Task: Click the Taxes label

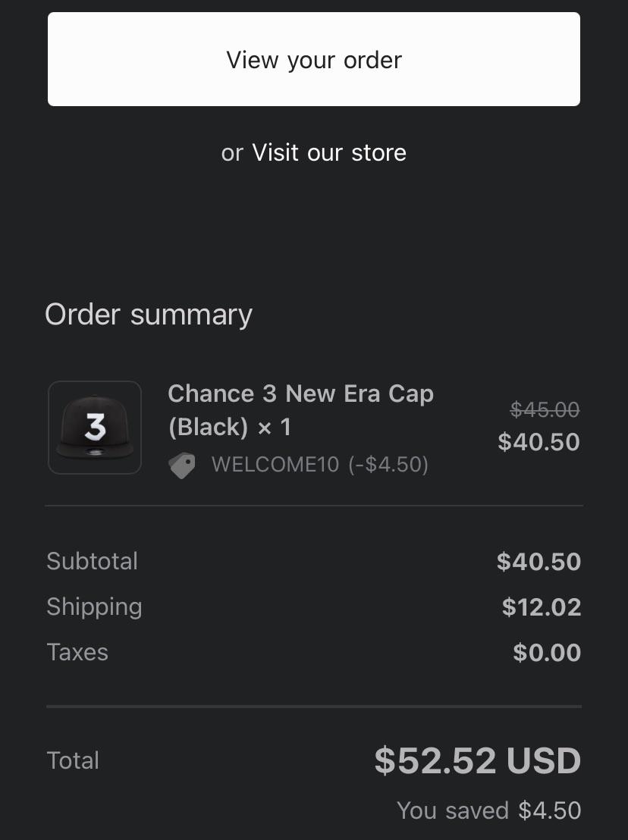Action: [x=77, y=652]
